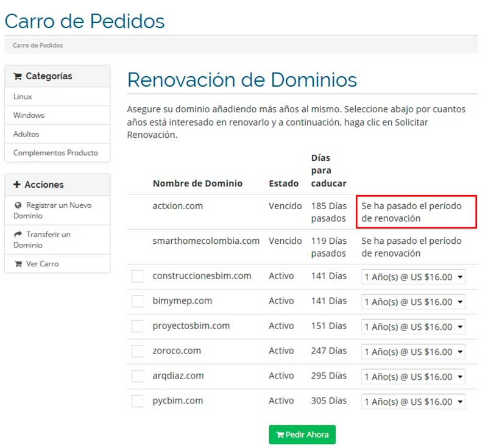The width and height of the screenshot is (488, 448).
Task: Select the proyectosbim.com checkbox
Action: point(138,326)
